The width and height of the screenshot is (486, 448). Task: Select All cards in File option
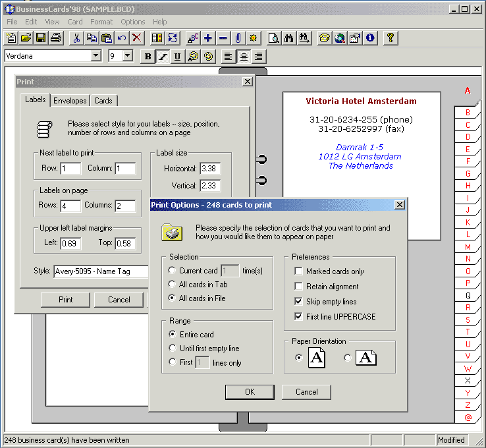(172, 298)
